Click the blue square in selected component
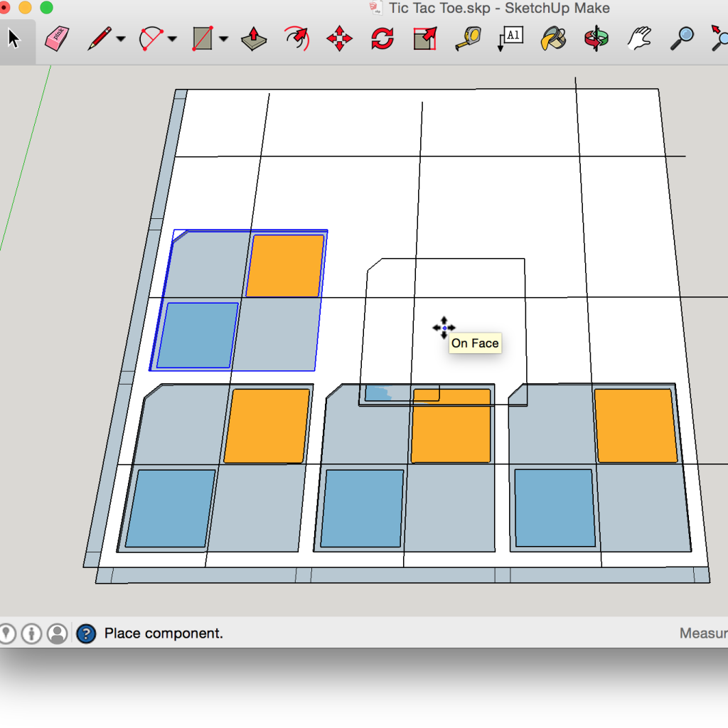728x728 pixels. pyautogui.click(x=198, y=336)
